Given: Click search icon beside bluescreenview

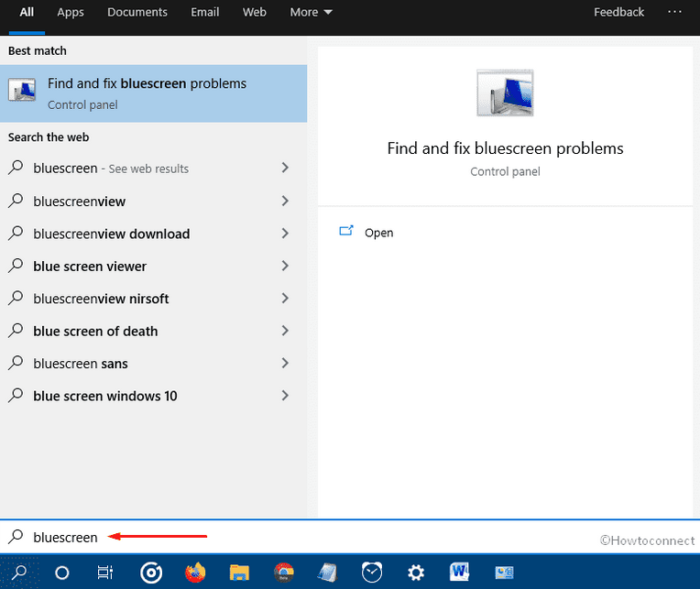Looking at the screenshot, I should point(16,201).
